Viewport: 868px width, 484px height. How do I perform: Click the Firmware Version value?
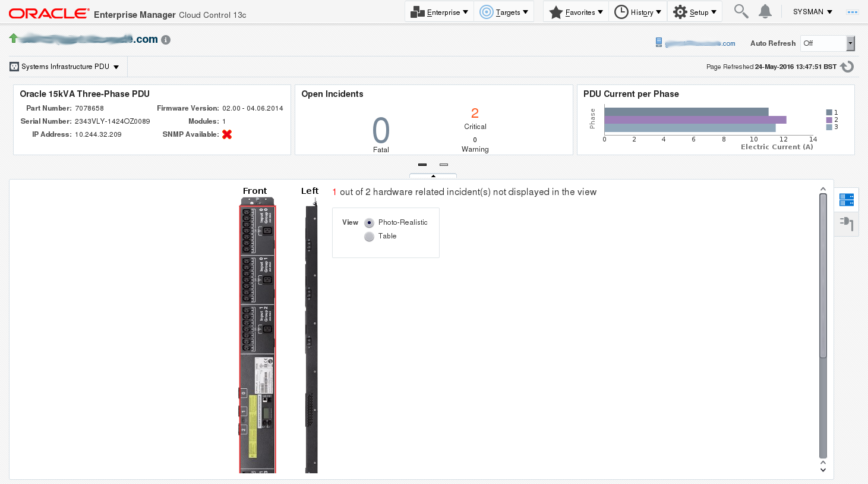252,108
